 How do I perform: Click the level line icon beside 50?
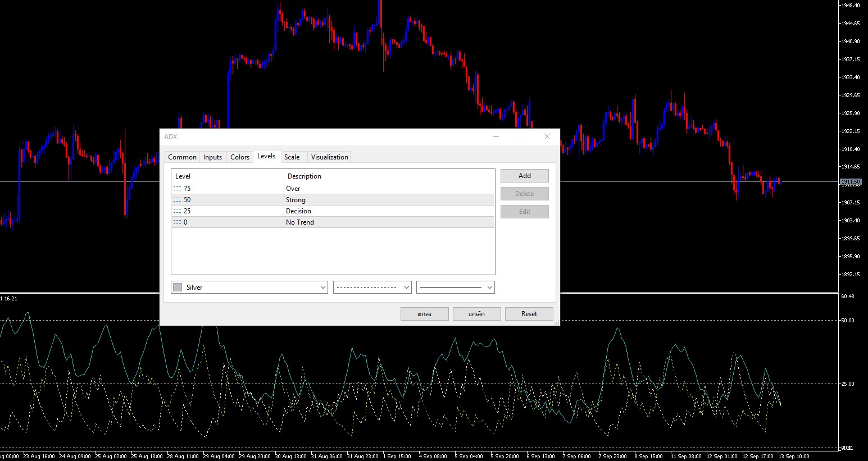(177, 200)
